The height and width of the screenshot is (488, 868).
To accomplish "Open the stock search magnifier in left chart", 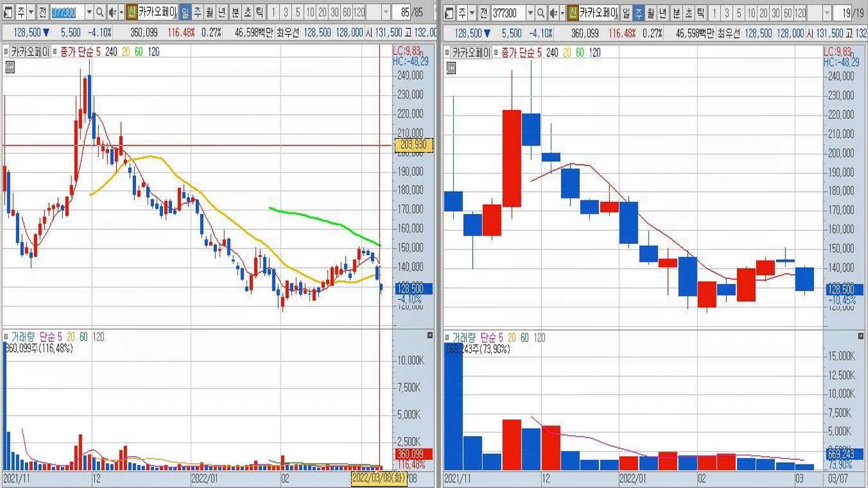I will (x=100, y=13).
